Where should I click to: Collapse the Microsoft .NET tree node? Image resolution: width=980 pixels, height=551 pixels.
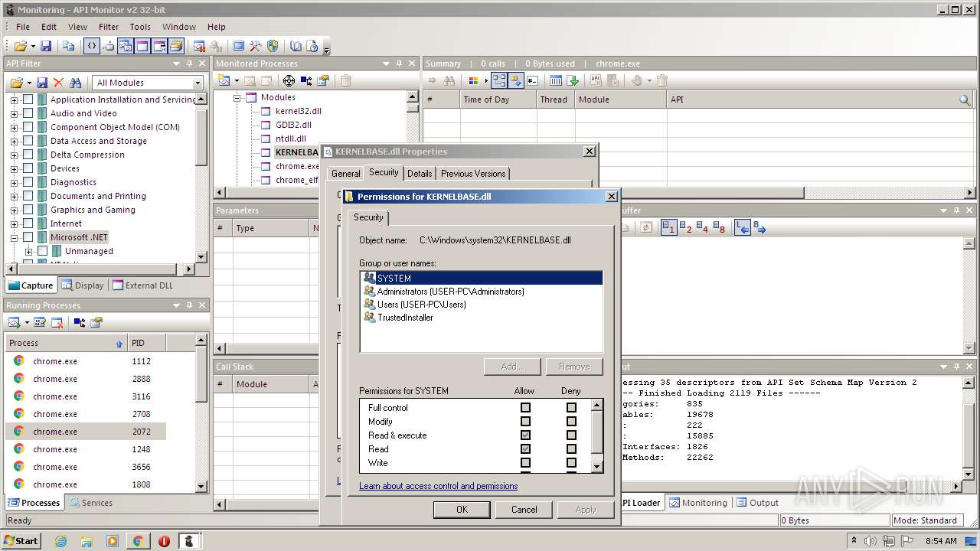[x=14, y=237]
